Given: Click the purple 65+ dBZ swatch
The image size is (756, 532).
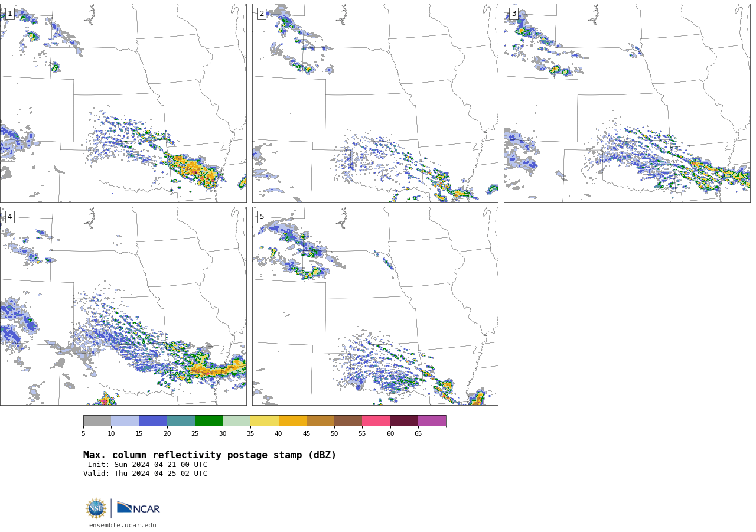Looking at the screenshot, I should [x=432, y=420].
